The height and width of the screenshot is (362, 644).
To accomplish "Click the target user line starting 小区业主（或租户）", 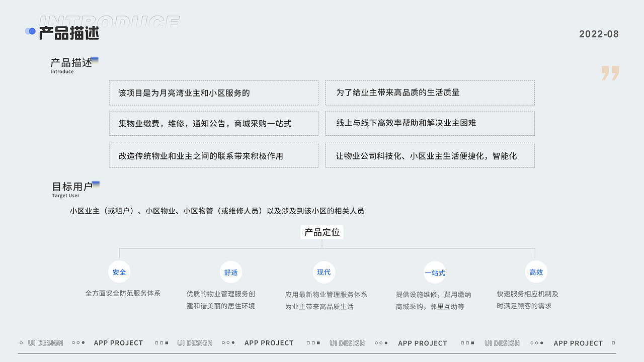I will coord(217,211).
